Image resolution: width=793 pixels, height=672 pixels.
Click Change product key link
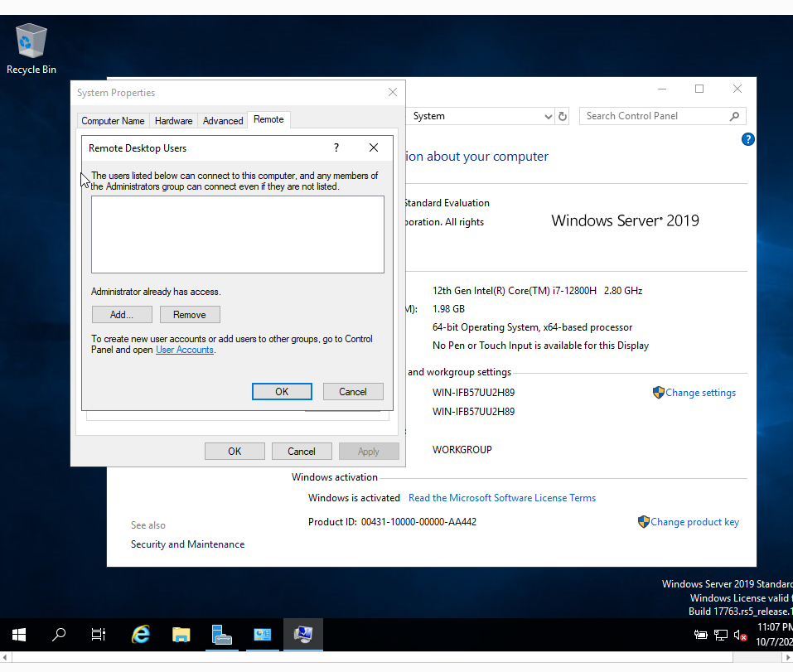click(x=694, y=522)
